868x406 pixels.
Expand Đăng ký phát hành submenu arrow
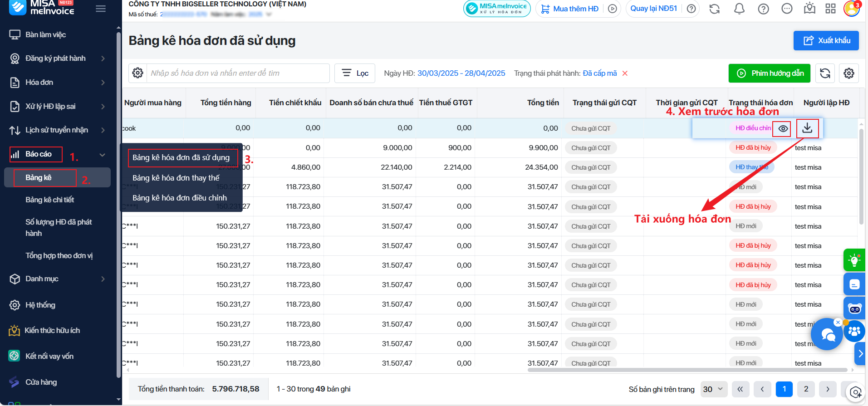pyautogui.click(x=103, y=58)
